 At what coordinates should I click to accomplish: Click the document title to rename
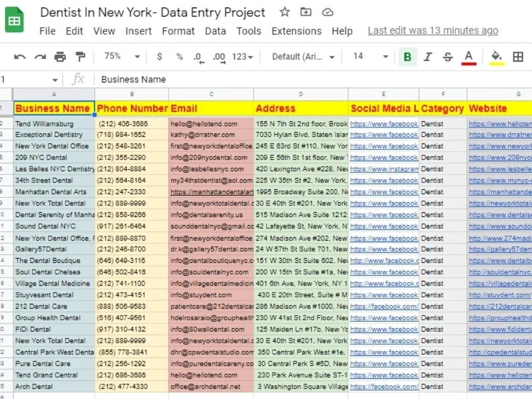coord(152,13)
